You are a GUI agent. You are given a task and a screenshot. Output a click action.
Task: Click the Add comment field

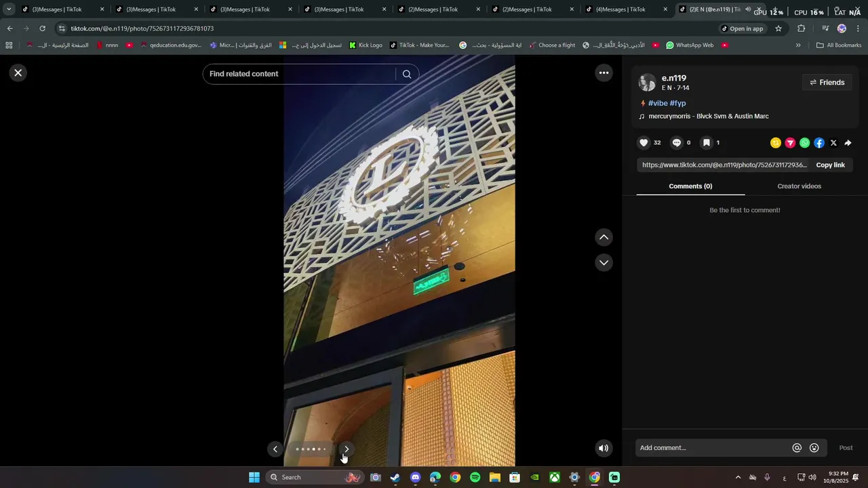pyautogui.click(x=712, y=448)
